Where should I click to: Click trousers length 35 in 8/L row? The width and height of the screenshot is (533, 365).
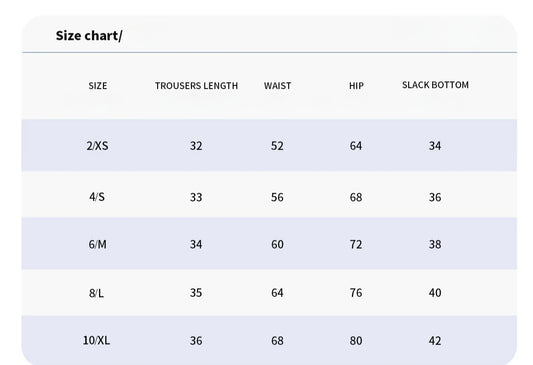click(x=196, y=293)
